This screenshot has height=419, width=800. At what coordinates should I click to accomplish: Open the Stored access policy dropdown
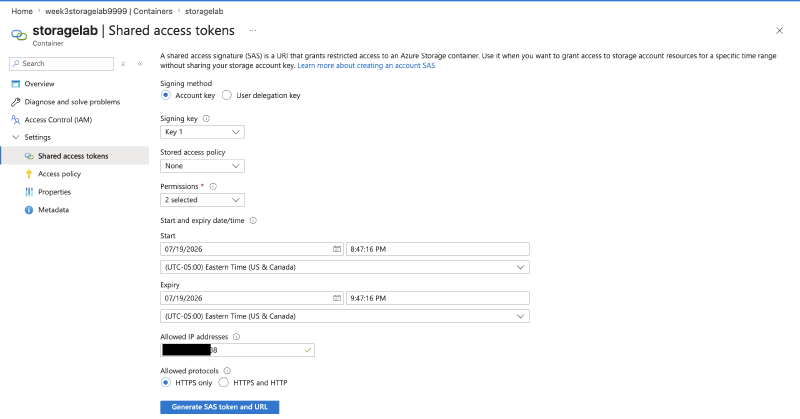(x=202, y=166)
